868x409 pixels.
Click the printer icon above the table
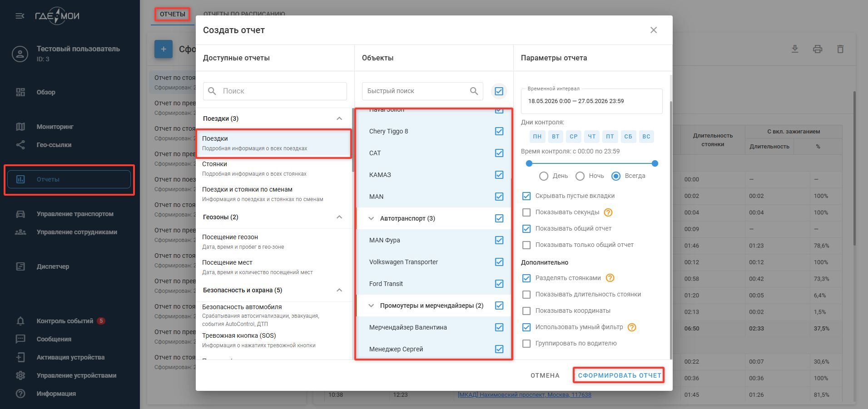pos(818,49)
